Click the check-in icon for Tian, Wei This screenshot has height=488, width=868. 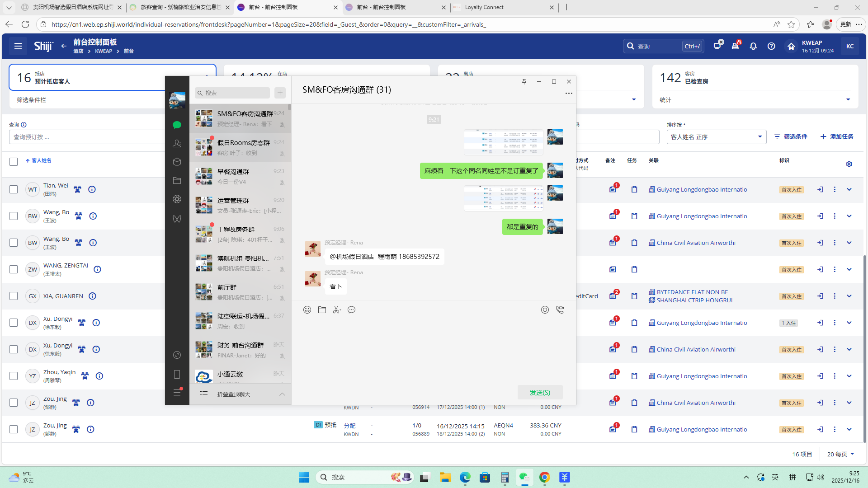[x=820, y=190]
